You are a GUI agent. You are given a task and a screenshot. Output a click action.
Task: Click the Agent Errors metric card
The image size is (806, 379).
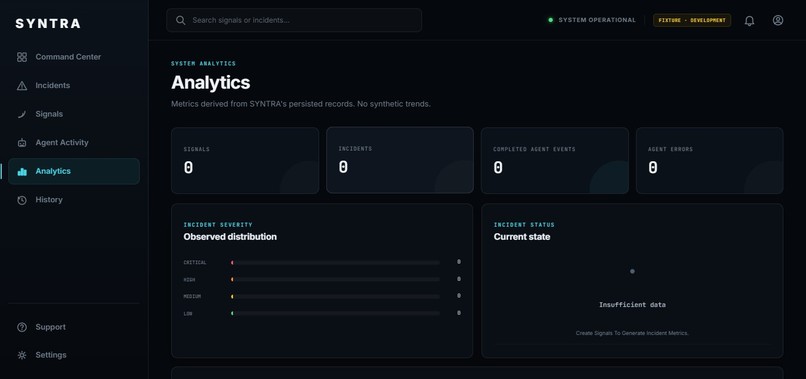(x=709, y=160)
